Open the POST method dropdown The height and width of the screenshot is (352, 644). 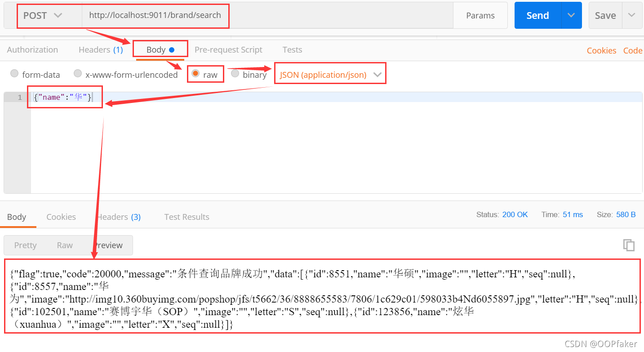[x=43, y=16]
